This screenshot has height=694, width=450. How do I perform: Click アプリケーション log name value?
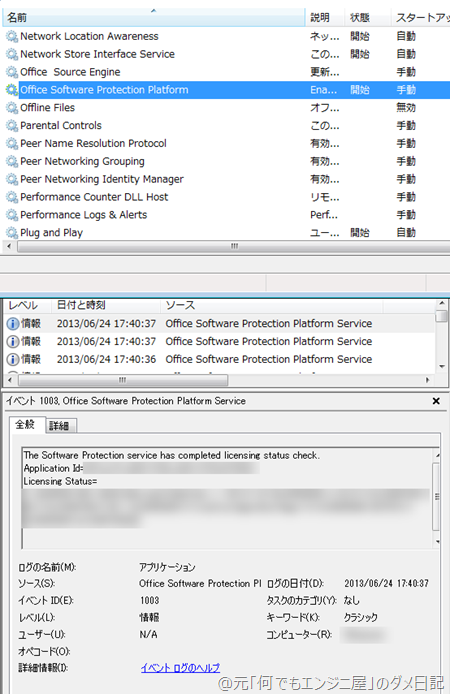click(167, 567)
